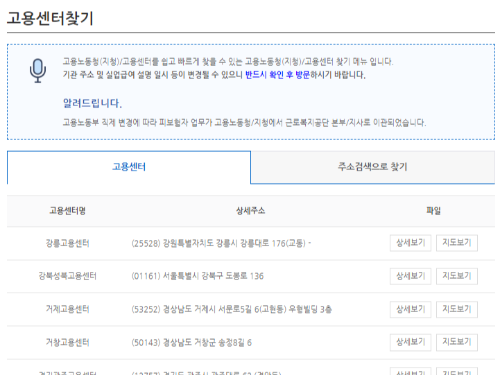This screenshot has width=500, height=375.
Task: Switch to the 고용센터 tab
Action: click(x=129, y=167)
